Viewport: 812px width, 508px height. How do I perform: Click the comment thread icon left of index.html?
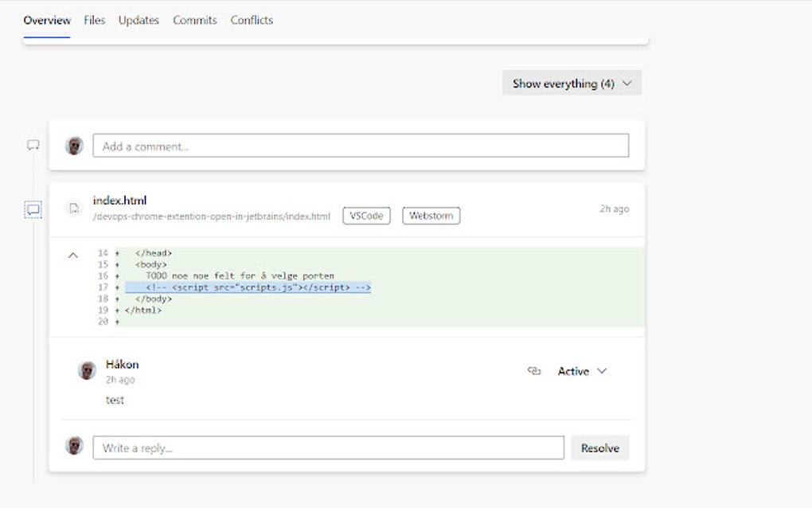pos(33,209)
